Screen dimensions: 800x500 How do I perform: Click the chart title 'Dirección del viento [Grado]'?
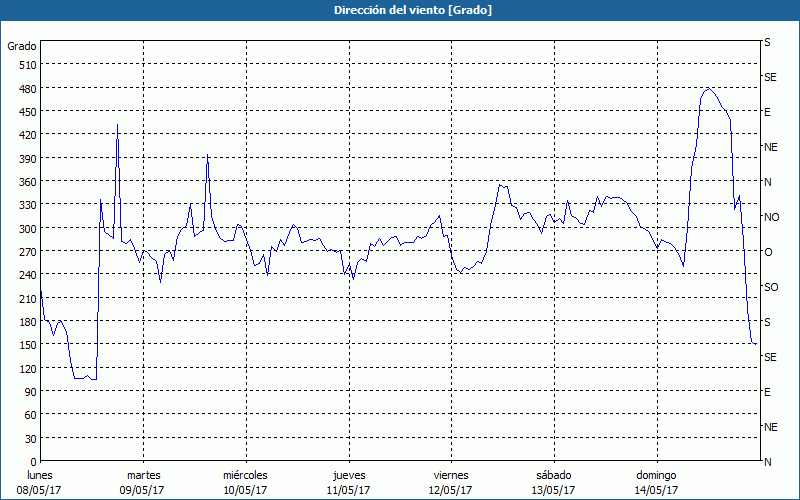(x=399, y=10)
